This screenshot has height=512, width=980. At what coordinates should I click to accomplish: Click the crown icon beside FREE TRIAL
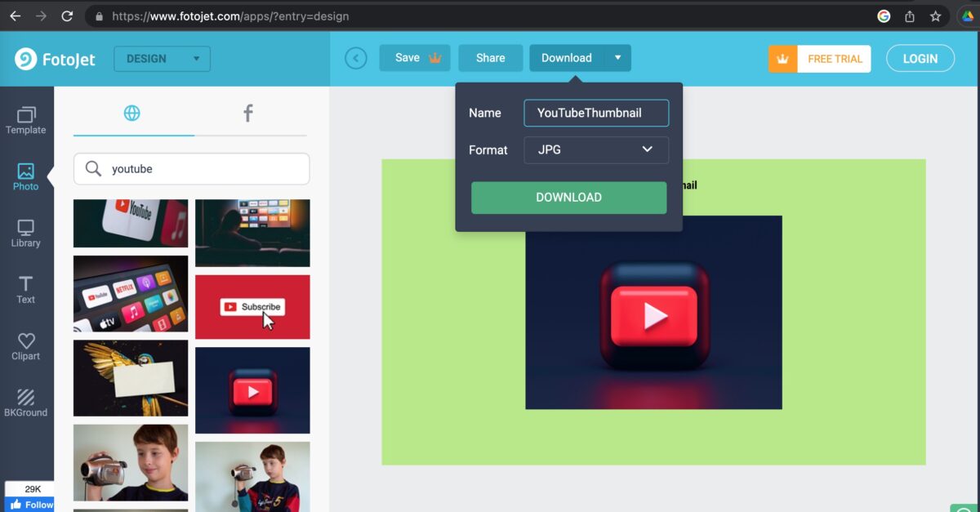(783, 59)
